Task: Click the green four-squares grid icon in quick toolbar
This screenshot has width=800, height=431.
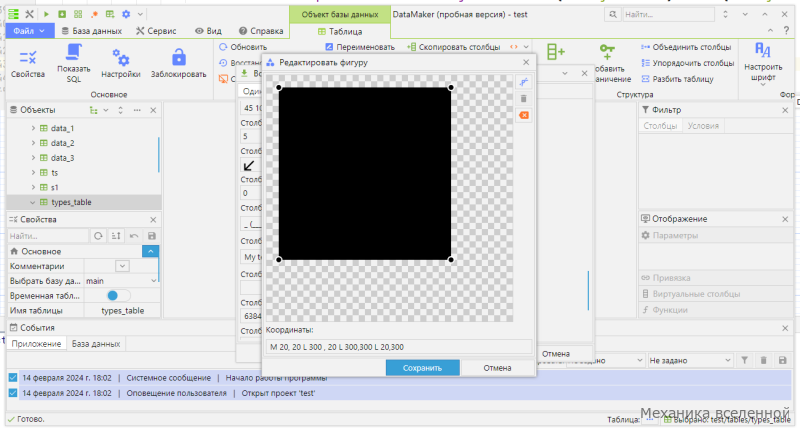Action: click(x=78, y=14)
